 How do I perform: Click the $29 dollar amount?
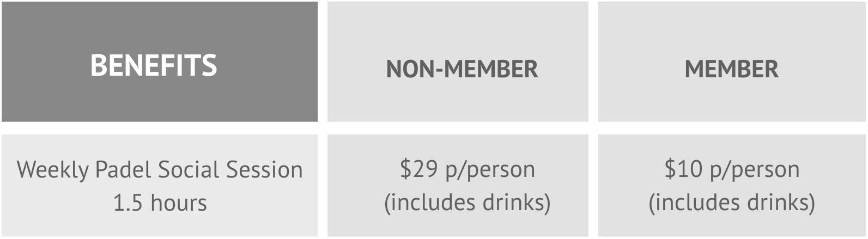tap(418, 169)
